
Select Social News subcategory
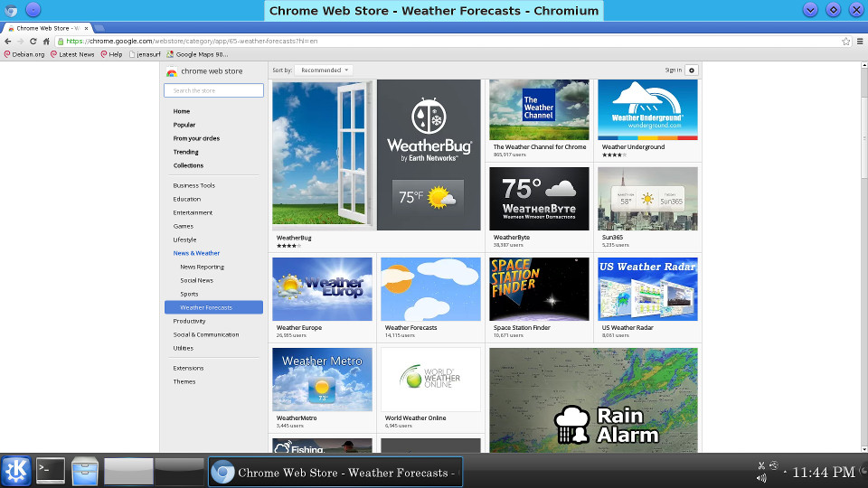pos(196,280)
